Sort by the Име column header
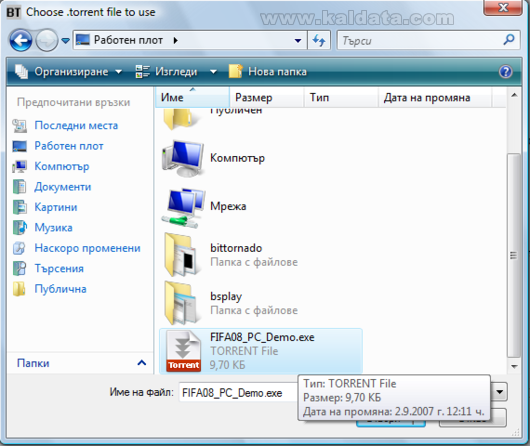530x446 pixels. point(192,97)
